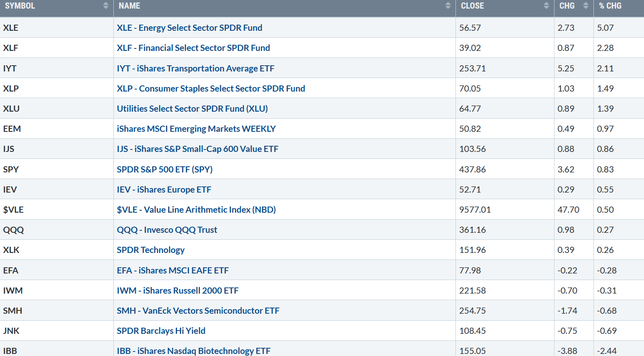Click the percent change 0.50
This screenshot has width=644, height=356.
pos(605,209)
